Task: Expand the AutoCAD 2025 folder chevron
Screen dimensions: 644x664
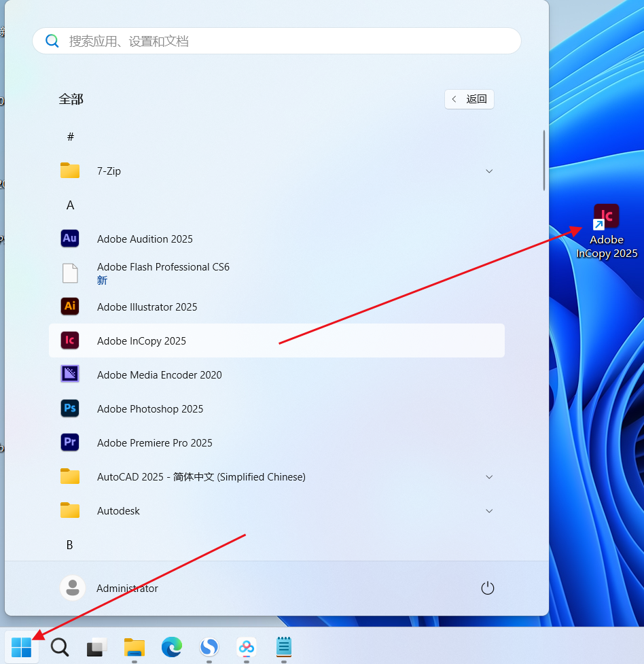Action: pyautogui.click(x=489, y=477)
